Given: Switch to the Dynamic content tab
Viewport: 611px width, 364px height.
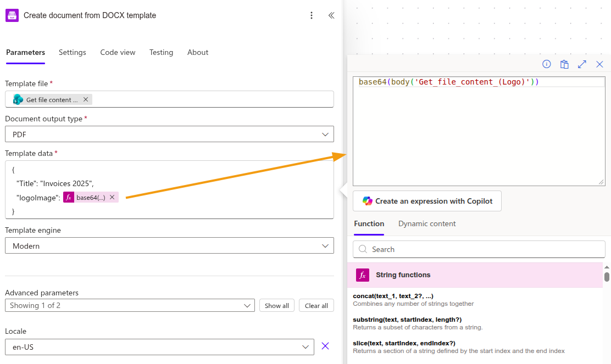Looking at the screenshot, I should point(427,223).
